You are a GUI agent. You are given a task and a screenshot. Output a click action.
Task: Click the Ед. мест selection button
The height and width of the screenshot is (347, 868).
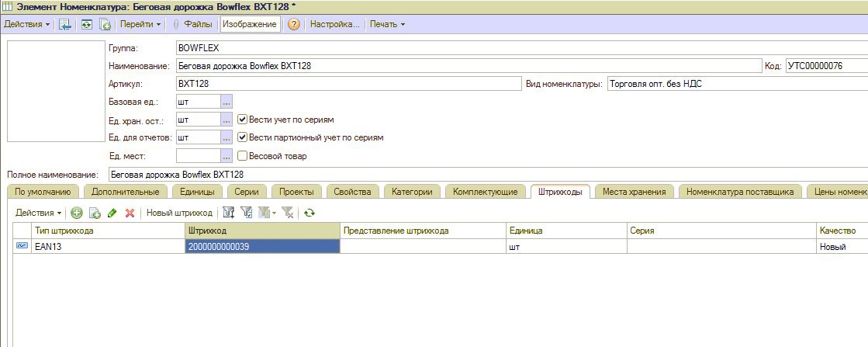pyautogui.click(x=227, y=156)
